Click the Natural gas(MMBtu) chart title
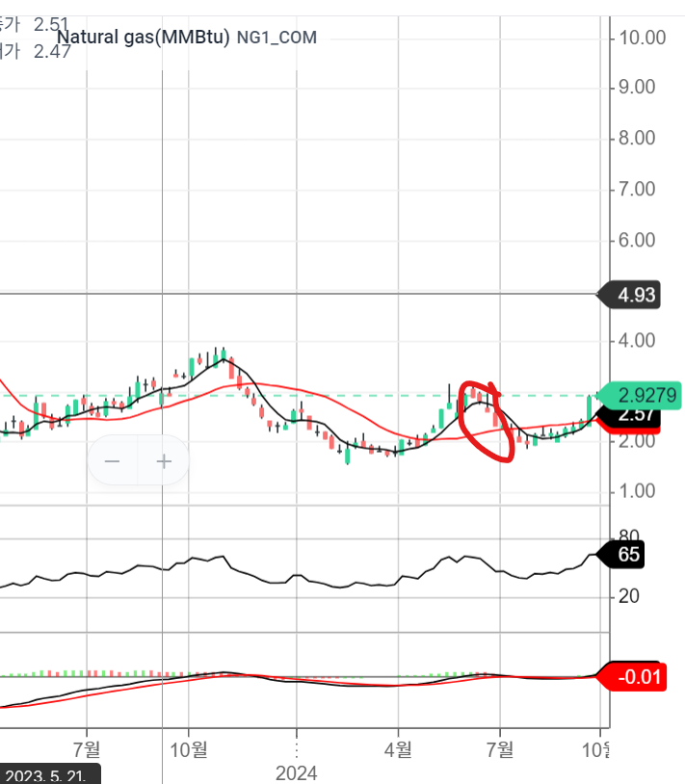685x784 pixels. click(x=143, y=38)
